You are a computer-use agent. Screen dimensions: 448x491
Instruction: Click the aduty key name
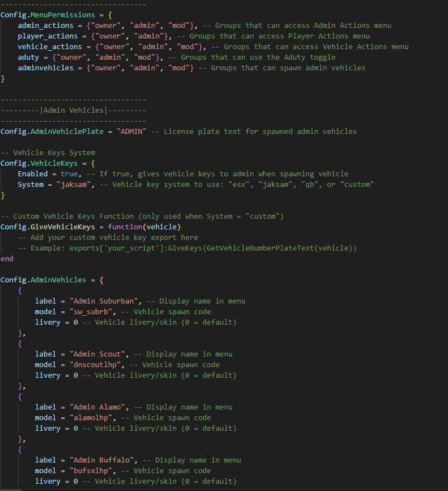pos(28,57)
